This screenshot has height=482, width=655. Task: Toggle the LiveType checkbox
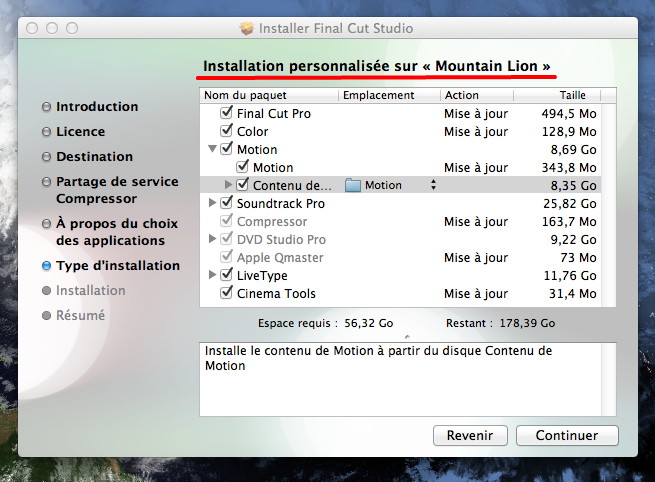coord(226,274)
